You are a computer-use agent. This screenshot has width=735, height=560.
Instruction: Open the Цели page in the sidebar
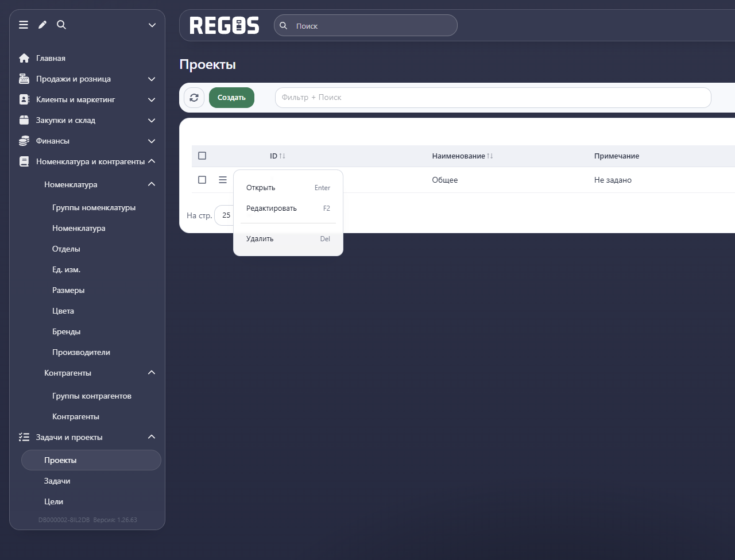[x=53, y=501]
